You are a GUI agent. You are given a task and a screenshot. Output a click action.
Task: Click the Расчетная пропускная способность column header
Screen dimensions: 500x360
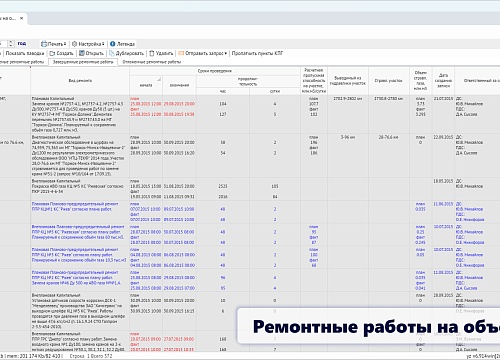tap(314, 81)
